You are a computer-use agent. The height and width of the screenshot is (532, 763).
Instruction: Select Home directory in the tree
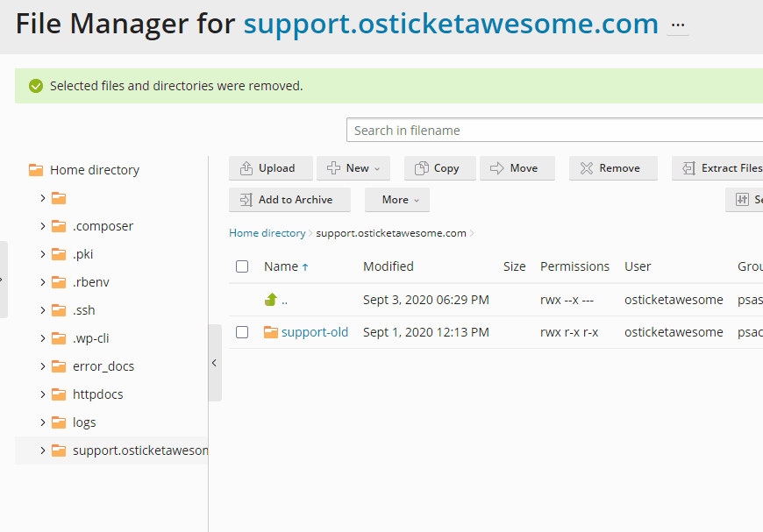pyautogui.click(x=95, y=170)
